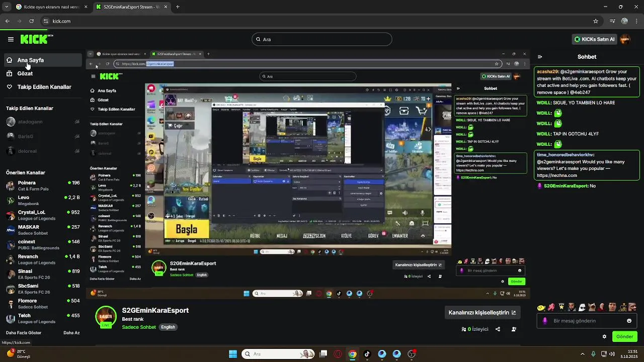Open Telch channel in sidebar

(x=43, y=318)
